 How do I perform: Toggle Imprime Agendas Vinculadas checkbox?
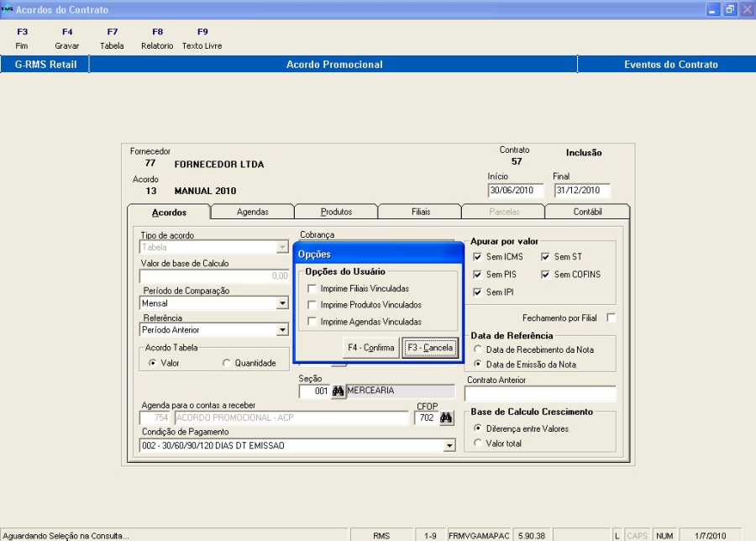click(x=313, y=322)
